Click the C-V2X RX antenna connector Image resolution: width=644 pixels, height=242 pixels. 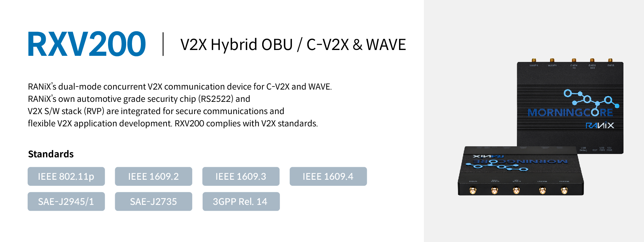574,60
